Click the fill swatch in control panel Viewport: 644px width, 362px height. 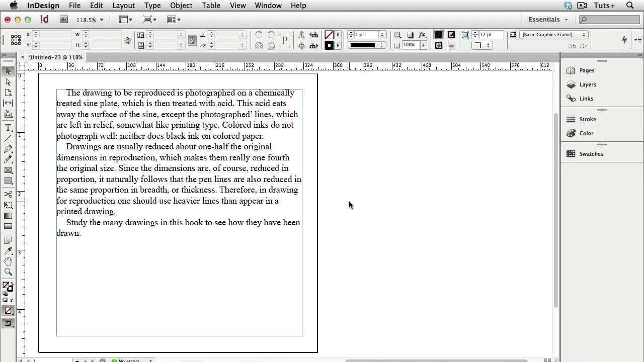329,35
